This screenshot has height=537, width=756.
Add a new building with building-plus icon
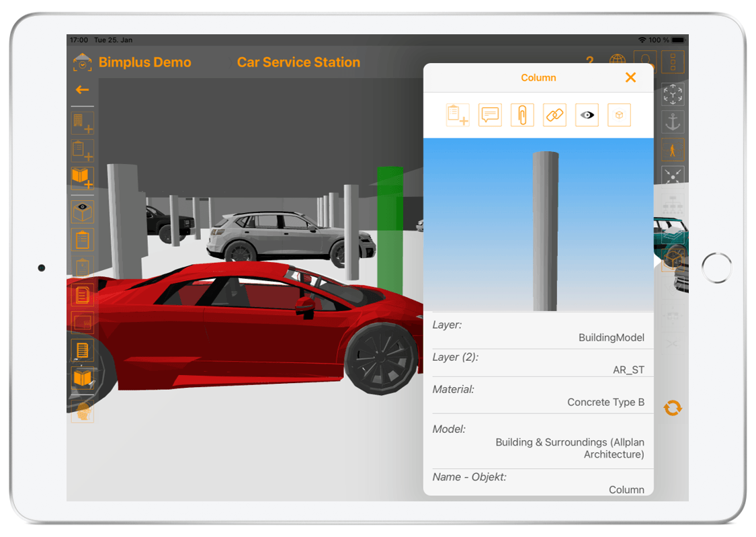[83, 122]
